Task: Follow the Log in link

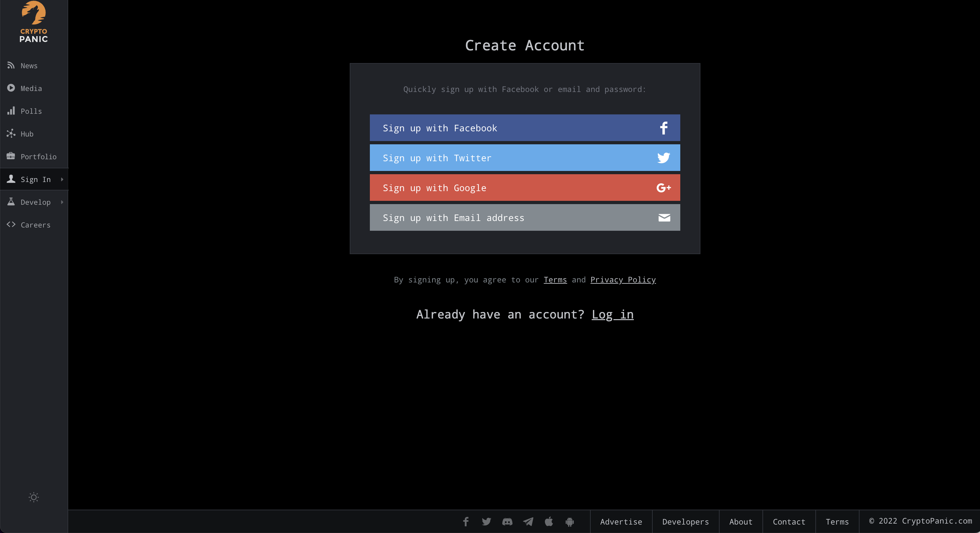Action: click(612, 315)
